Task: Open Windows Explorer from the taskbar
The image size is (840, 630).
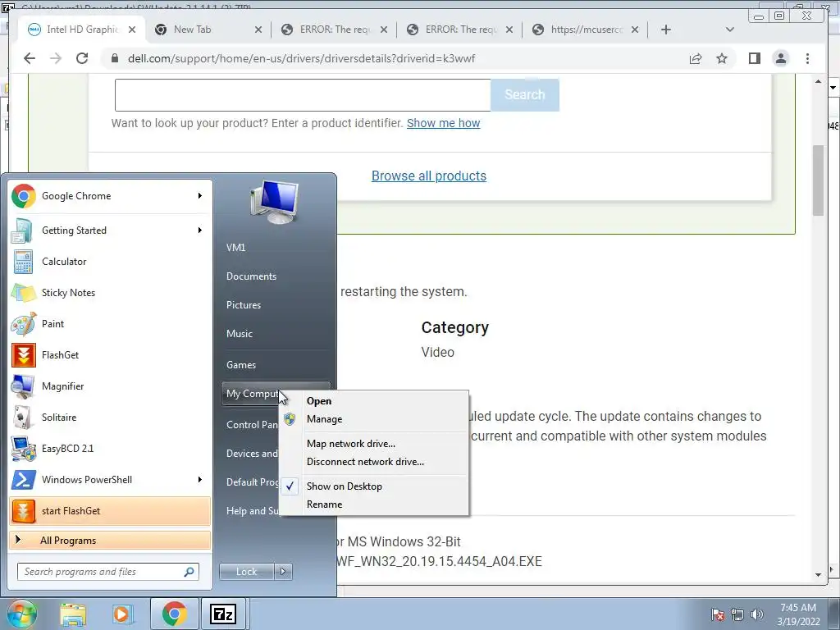Action: (x=73, y=614)
